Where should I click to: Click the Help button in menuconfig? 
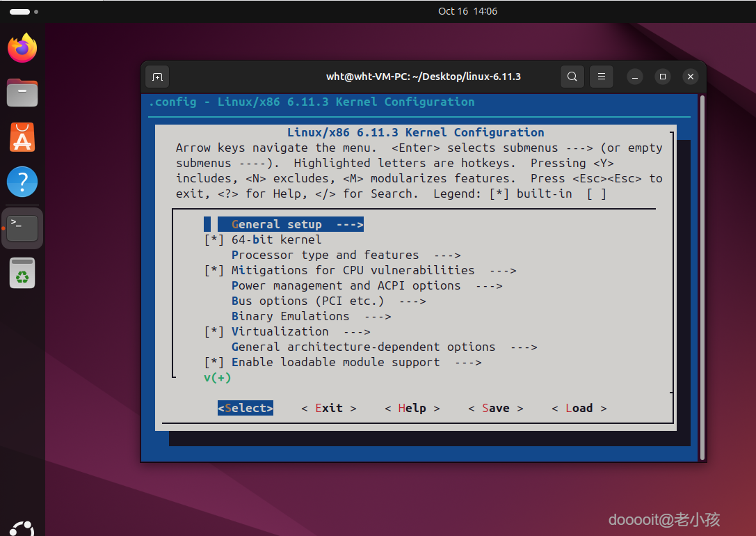point(412,408)
